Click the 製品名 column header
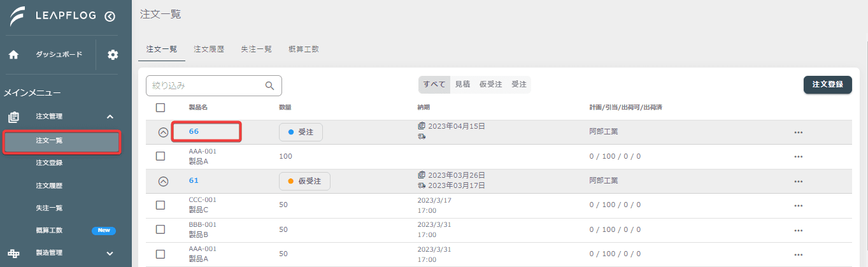Viewport: 868px width, 267px height. tap(198, 107)
